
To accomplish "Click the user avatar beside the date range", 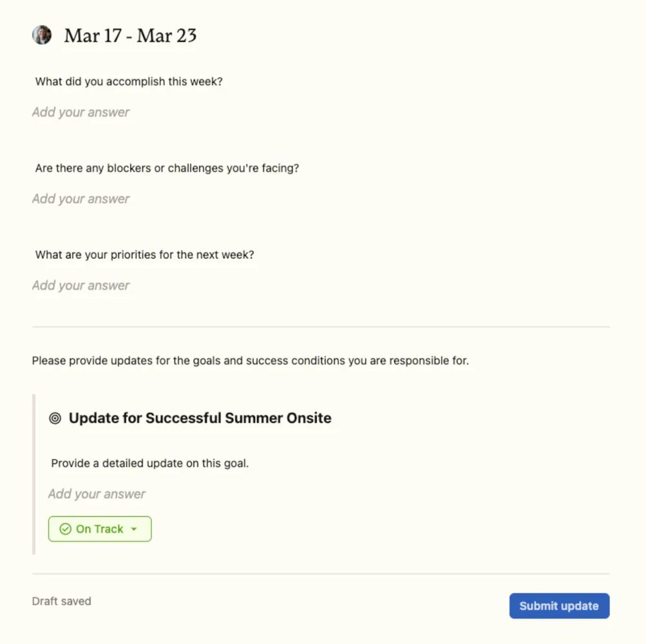I will (x=42, y=35).
